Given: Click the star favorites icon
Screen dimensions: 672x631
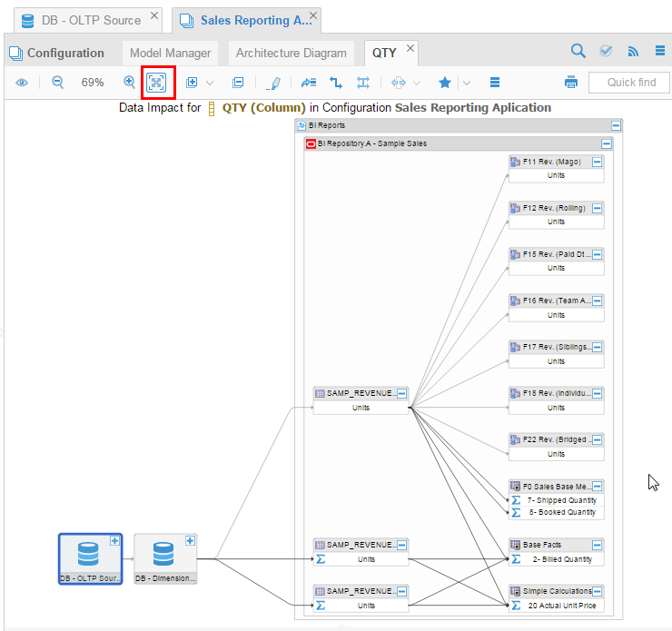Looking at the screenshot, I should coord(445,83).
